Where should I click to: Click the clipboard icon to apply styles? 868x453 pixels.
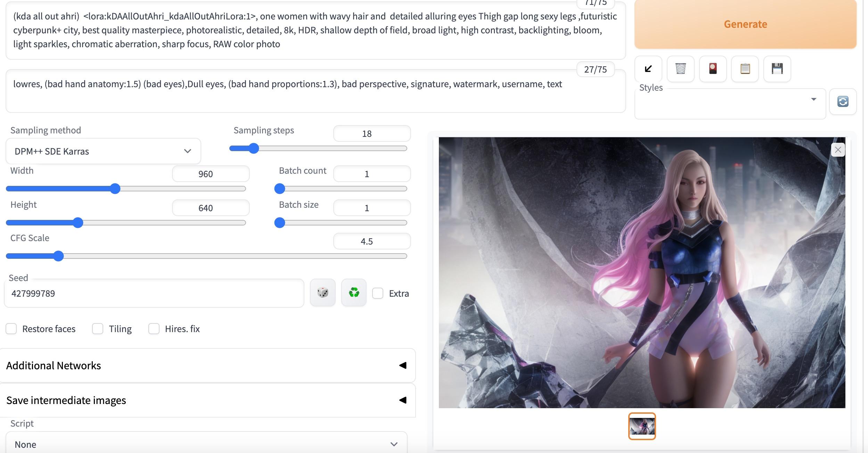pyautogui.click(x=745, y=69)
